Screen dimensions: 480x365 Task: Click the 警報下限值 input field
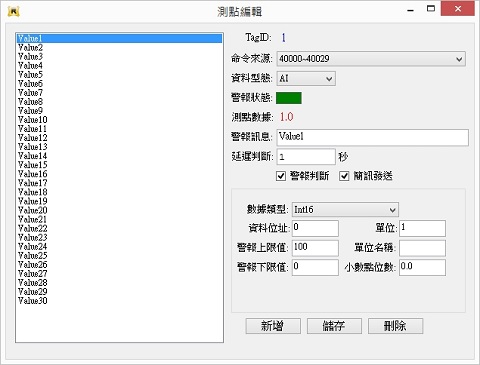[315, 267]
